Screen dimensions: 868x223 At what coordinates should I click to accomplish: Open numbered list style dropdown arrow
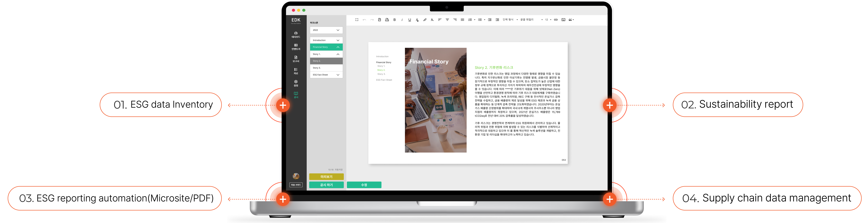click(x=475, y=20)
